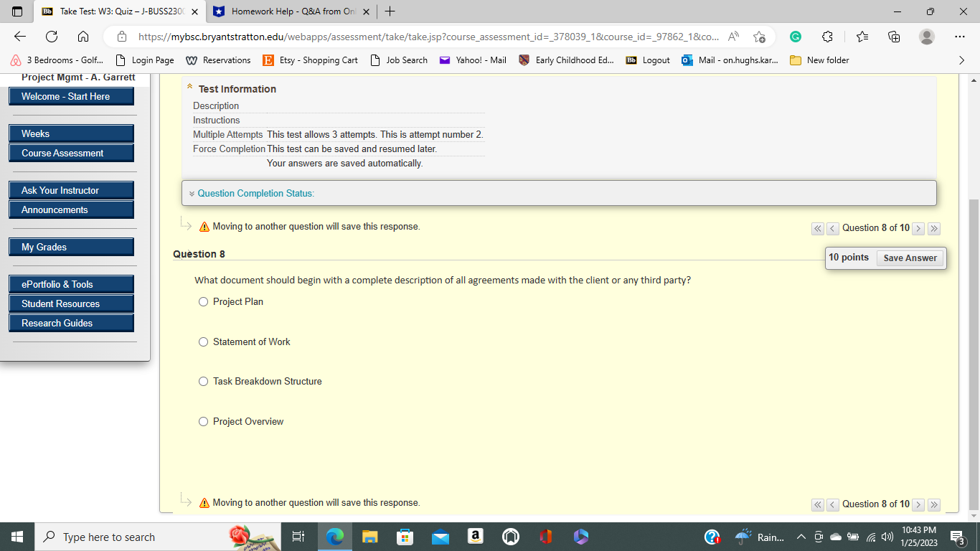The height and width of the screenshot is (551, 980).
Task: Select Task Breakdown Structure option
Action: 203,381
